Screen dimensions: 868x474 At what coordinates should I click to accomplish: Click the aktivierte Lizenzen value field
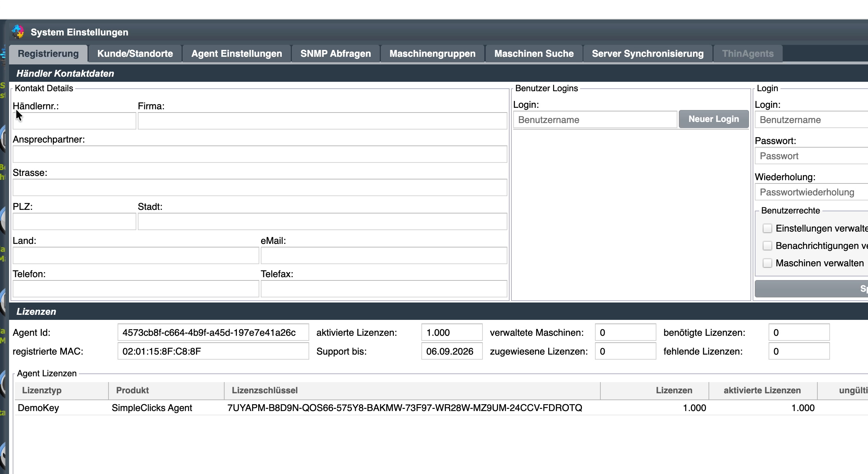pyautogui.click(x=452, y=332)
